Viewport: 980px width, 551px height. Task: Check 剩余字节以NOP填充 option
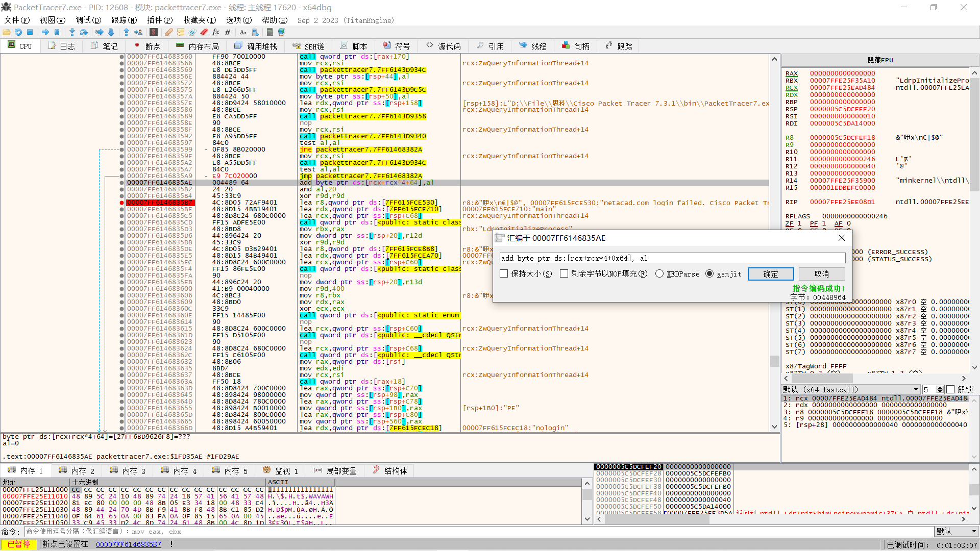click(x=564, y=274)
